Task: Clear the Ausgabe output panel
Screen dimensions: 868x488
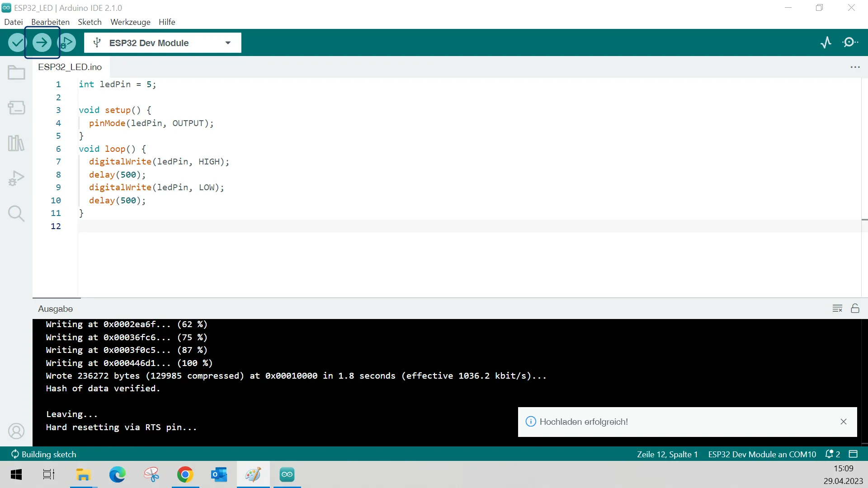Action: pos(837,309)
